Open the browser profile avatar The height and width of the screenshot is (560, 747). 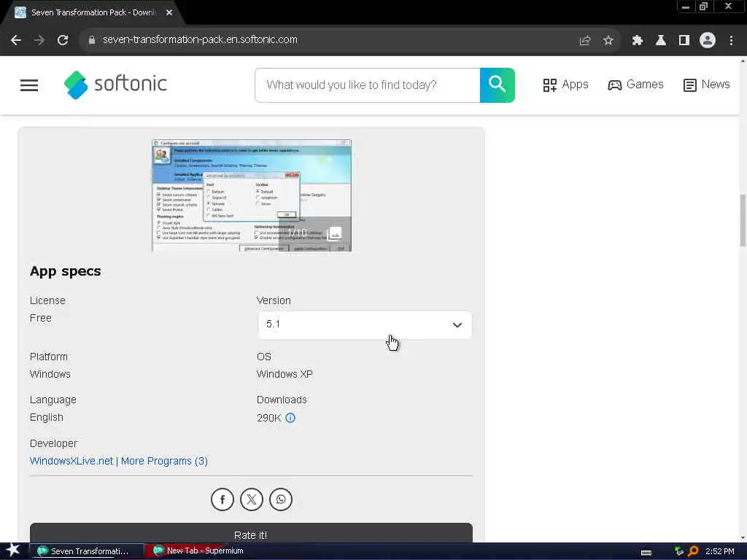pos(708,40)
